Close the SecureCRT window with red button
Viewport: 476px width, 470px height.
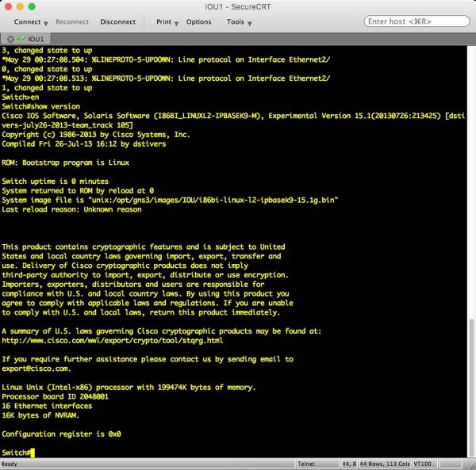9,6
